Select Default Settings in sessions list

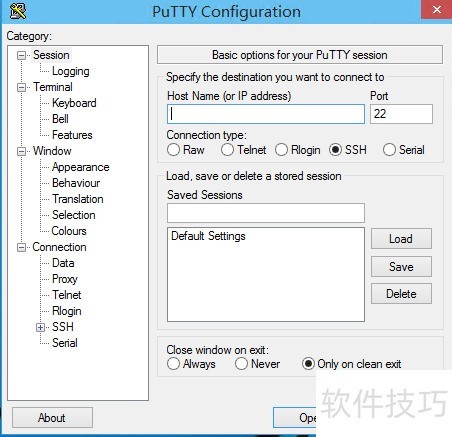point(208,236)
